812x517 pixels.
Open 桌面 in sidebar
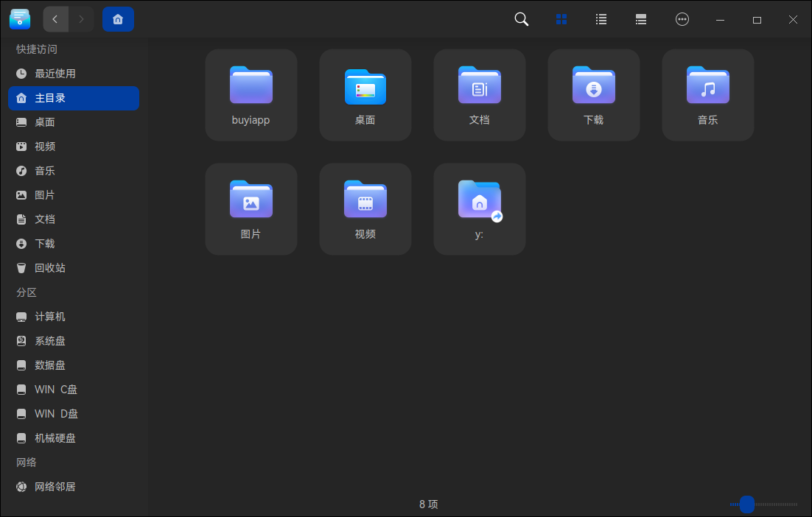click(74, 122)
